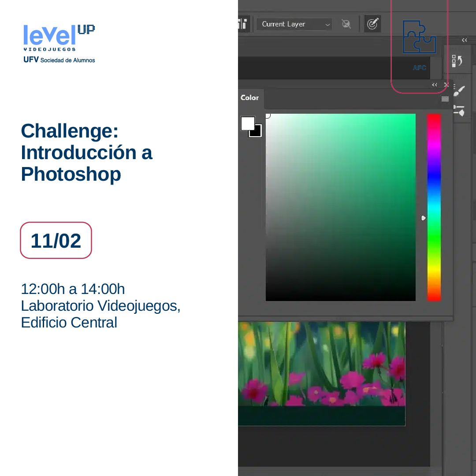
Task: Open the Brush Settings panel icon
Action: click(459, 111)
